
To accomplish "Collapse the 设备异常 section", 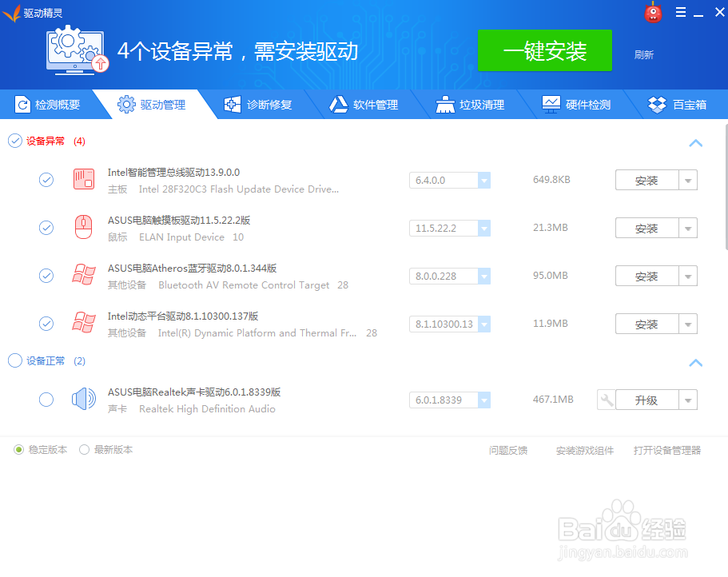I will [x=695, y=143].
